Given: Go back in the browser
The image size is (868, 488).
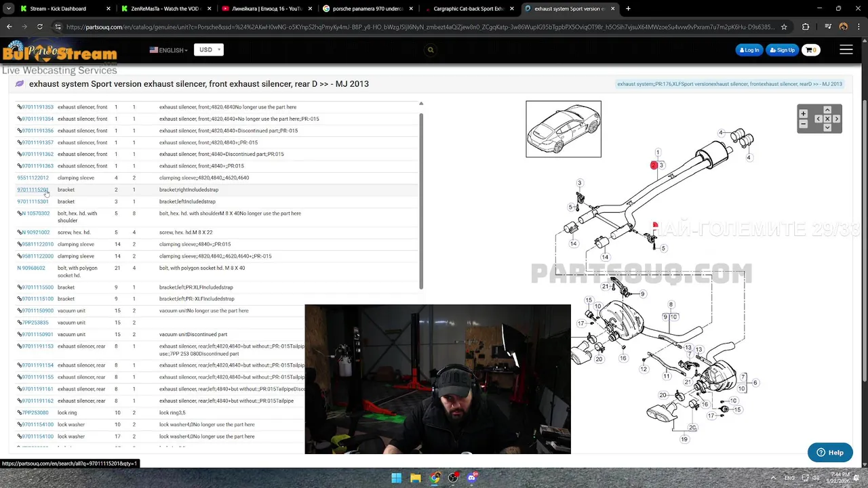Looking at the screenshot, I should click(x=9, y=26).
